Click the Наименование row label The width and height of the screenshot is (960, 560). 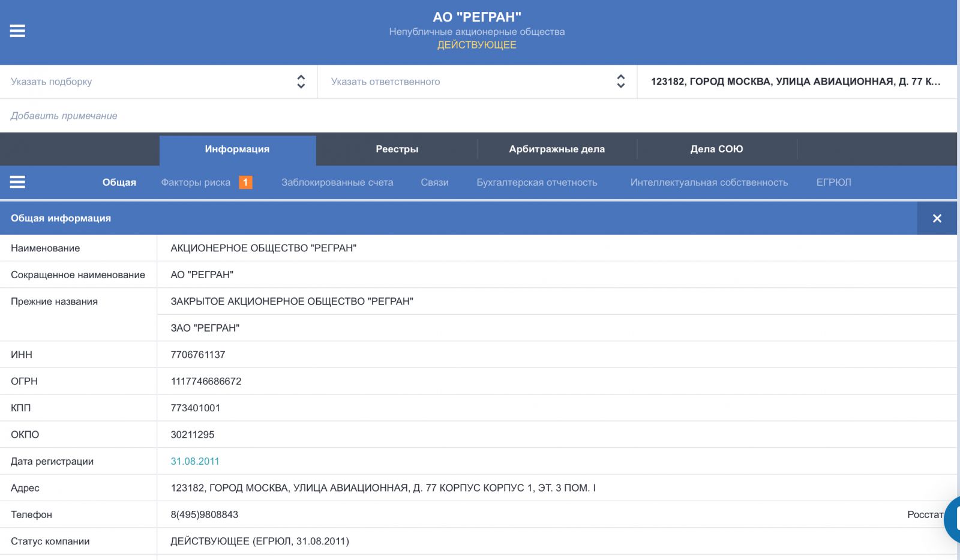(x=45, y=248)
